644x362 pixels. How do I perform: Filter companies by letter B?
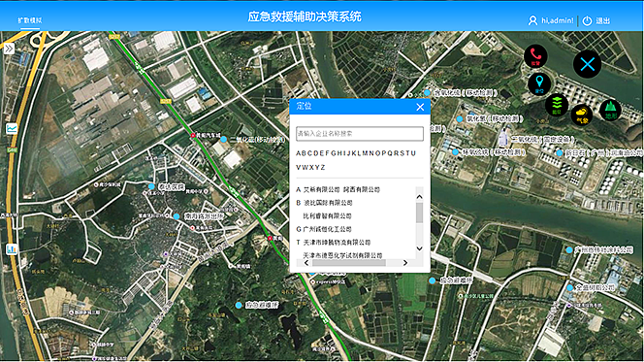pyautogui.click(x=304, y=153)
